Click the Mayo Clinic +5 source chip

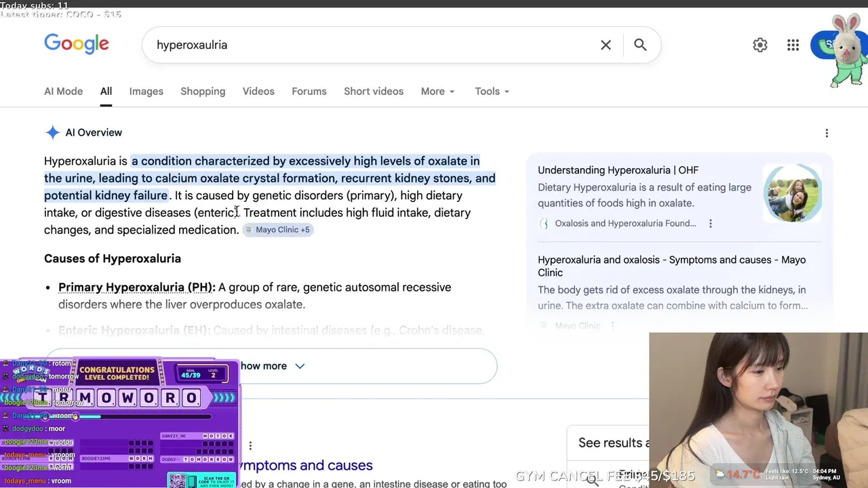point(278,230)
